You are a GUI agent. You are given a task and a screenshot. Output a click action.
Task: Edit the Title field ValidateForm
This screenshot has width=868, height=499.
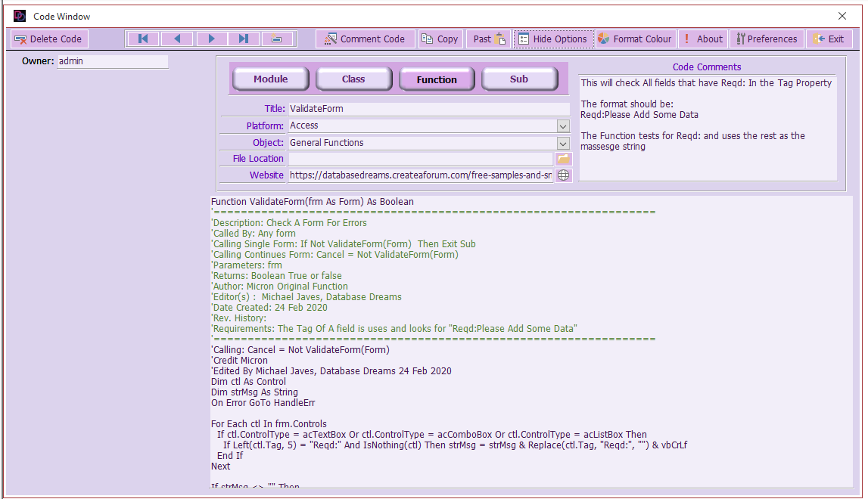429,109
